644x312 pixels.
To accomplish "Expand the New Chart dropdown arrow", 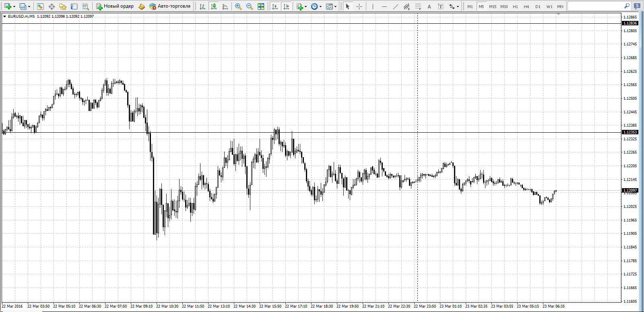I will tap(14, 7).
